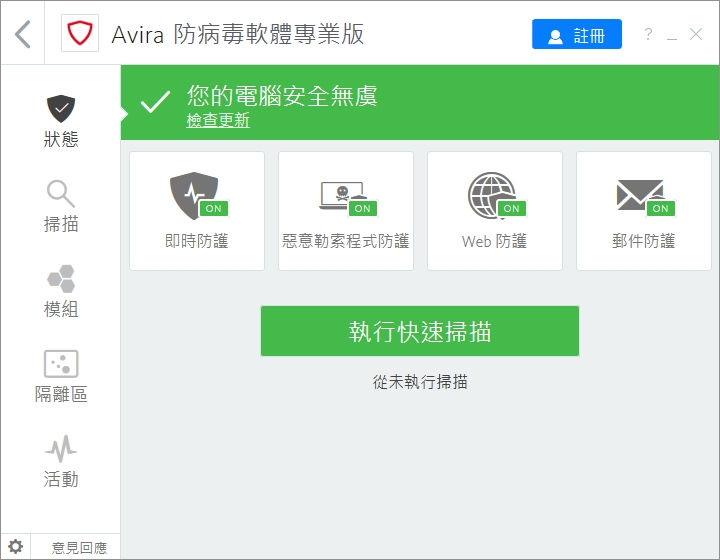720x560 pixels.
Task: Toggle 惡意勒索程式防護 ransomware protection ON badge
Action: tap(362, 208)
